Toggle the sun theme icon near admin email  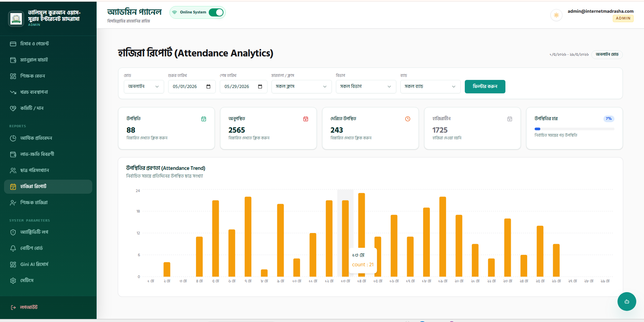[556, 15]
